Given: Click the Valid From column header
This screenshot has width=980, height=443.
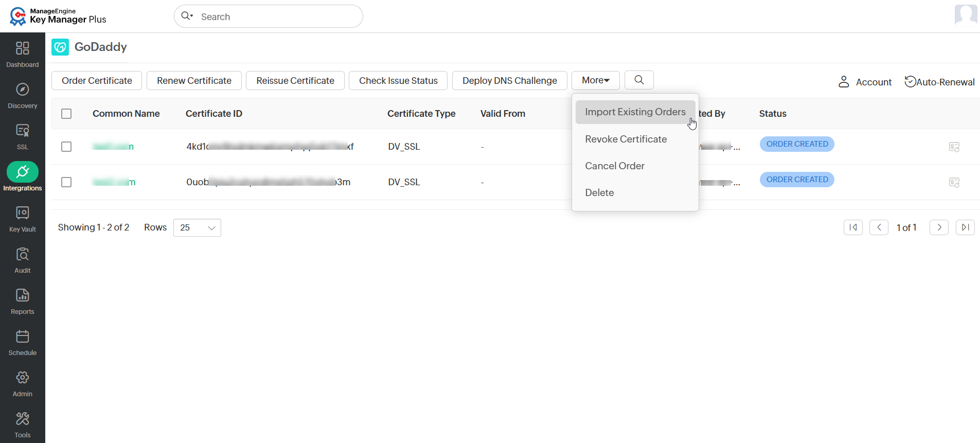Looking at the screenshot, I should tap(503, 114).
